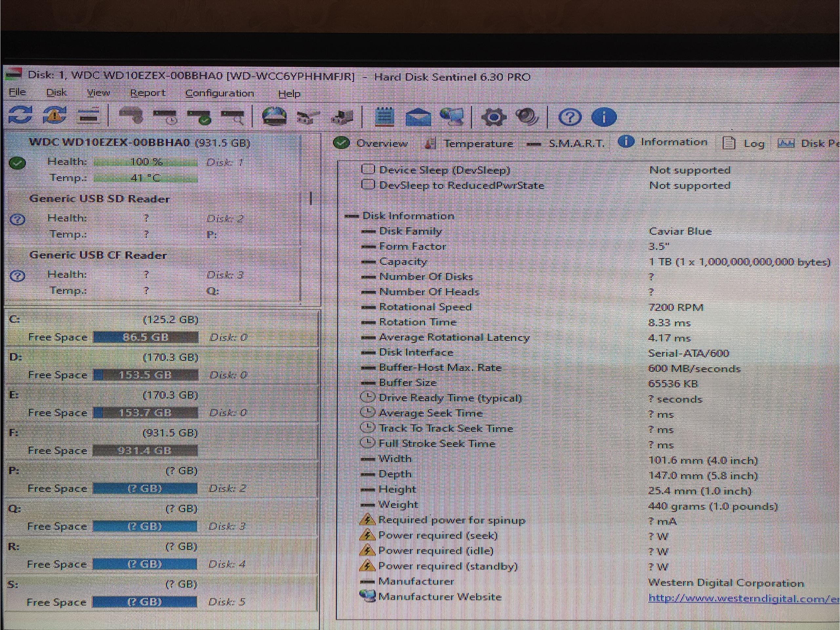Click the blue notepad report icon
This screenshot has height=630, width=840.
384,117
